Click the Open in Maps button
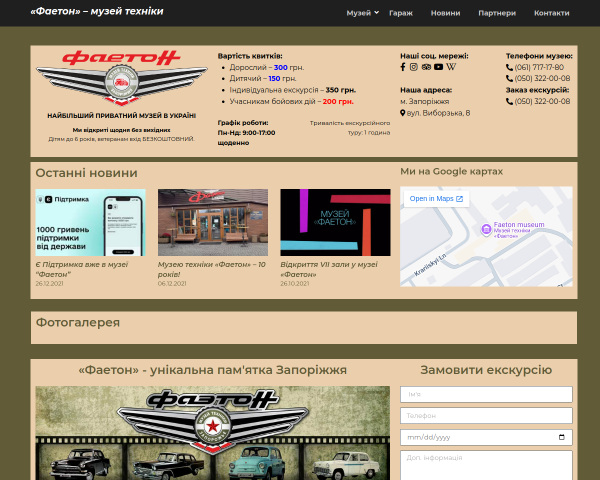This screenshot has height=480, width=600. 436,199
